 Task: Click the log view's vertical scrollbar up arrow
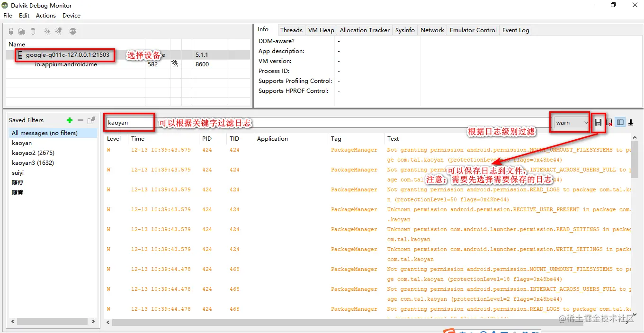coord(635,138)
